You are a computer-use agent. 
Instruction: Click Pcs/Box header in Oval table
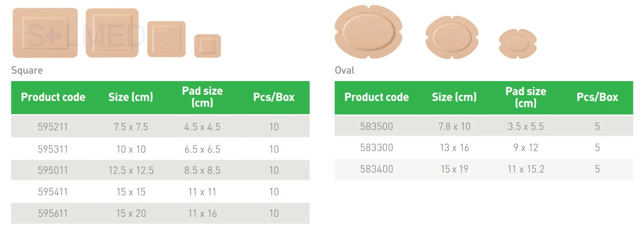coord(597,97)
